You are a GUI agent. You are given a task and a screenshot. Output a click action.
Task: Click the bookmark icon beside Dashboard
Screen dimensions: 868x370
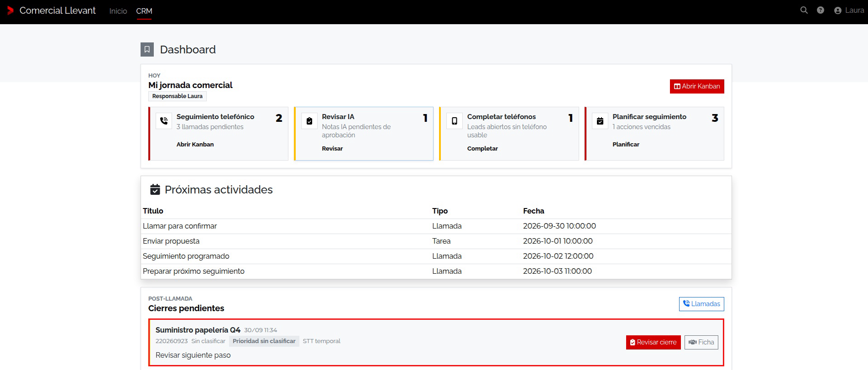(147, 49)
